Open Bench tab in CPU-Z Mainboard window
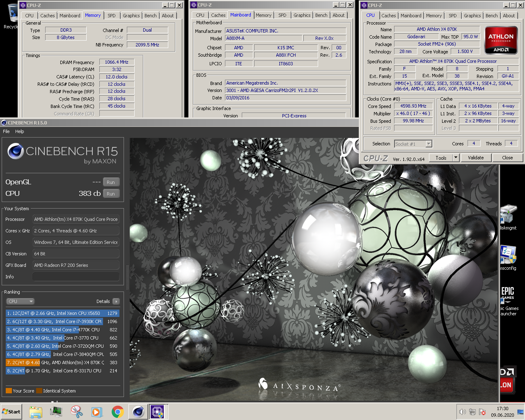 click(x=321, y=15)
